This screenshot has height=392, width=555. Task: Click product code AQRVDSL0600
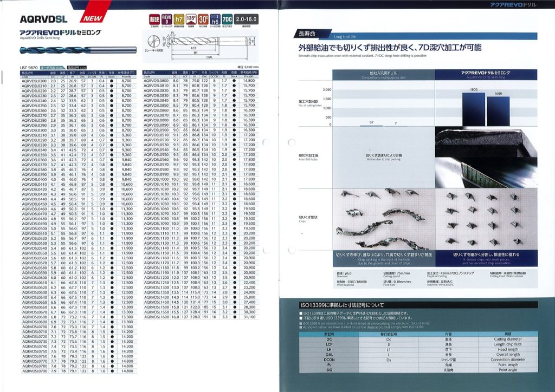coord(34,278)
